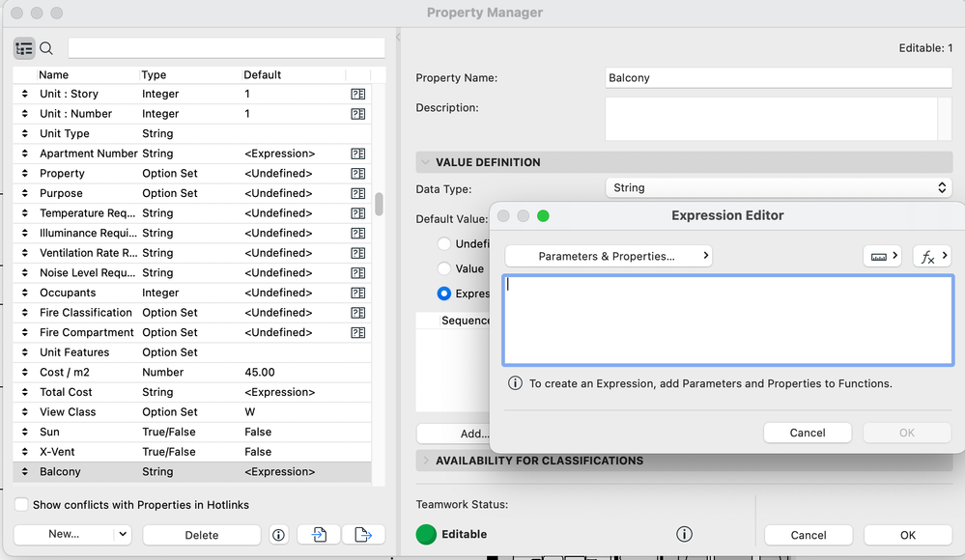The image size is (965, 560).
Task: Click the classification icon in Noise Level row
Action: click(358, 273)
